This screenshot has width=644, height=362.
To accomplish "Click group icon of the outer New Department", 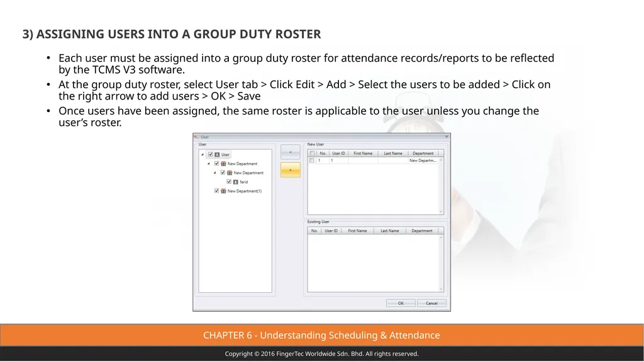I will 223,164.
